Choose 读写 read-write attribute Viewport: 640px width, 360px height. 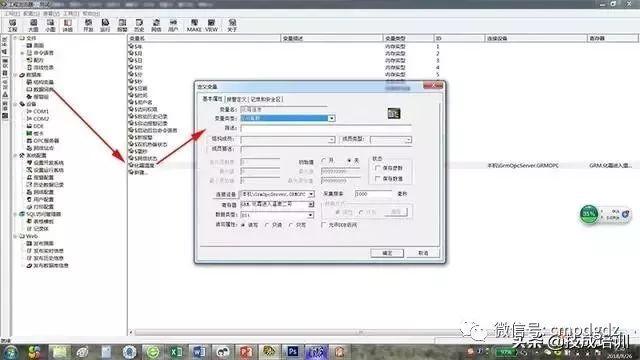tap(244, 225)
